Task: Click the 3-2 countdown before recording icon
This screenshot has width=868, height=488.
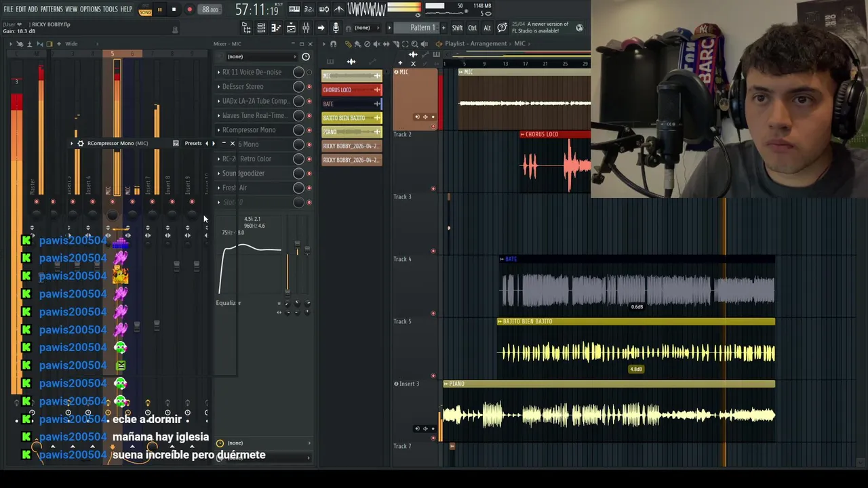Action: (x=309, y=9)
